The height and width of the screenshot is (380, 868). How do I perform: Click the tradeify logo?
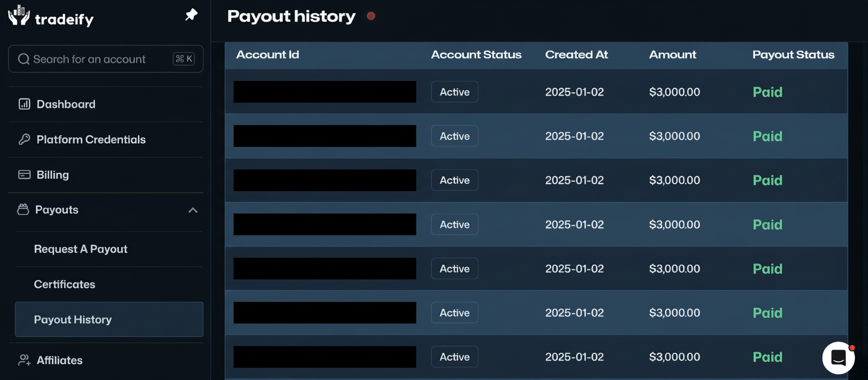point(51,17)
